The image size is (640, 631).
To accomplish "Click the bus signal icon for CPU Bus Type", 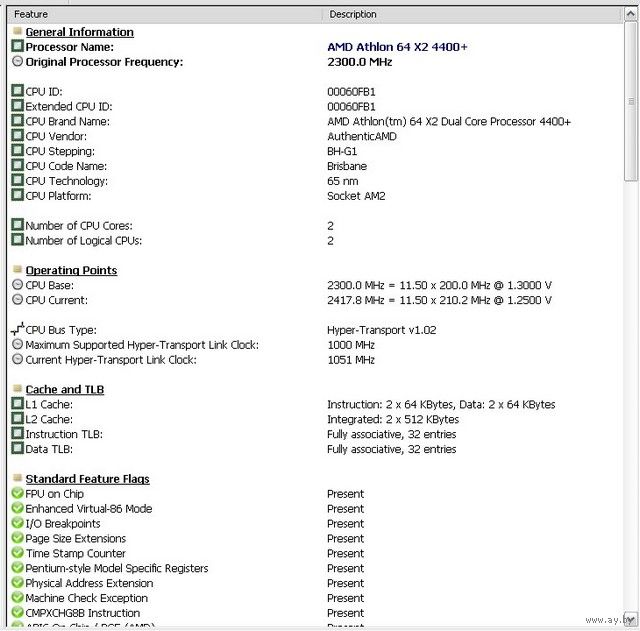I will [18, 329].
